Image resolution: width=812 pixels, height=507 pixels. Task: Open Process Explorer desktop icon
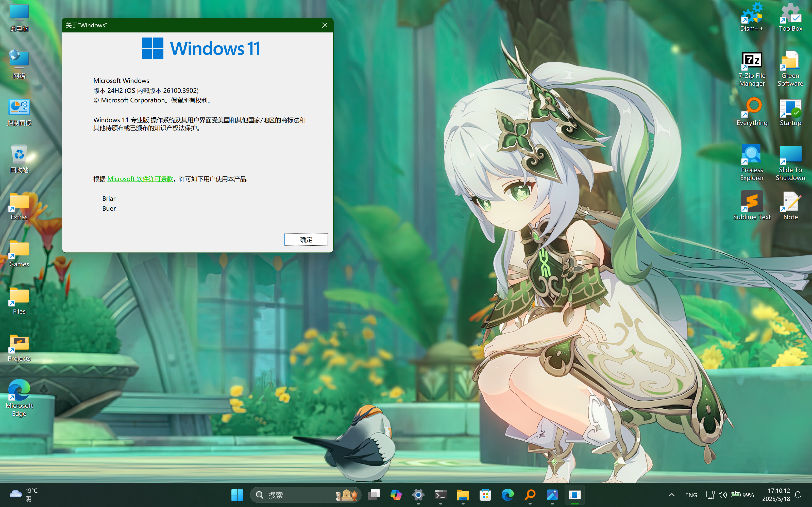coord(752,158)
